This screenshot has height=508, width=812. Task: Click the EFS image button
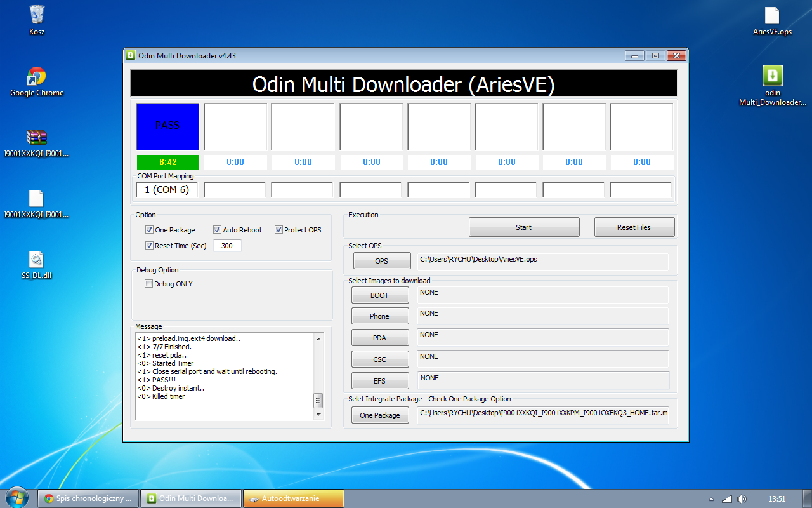click(380, 381)
